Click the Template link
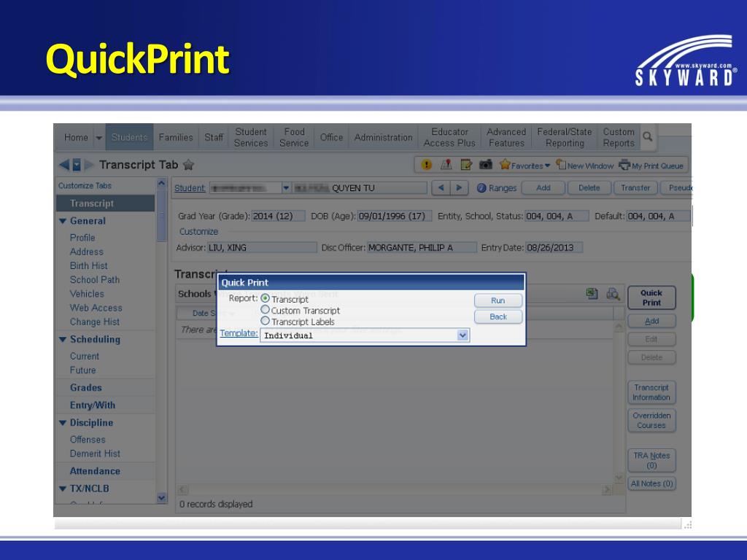Screen dimensions: 747x560 239,333
